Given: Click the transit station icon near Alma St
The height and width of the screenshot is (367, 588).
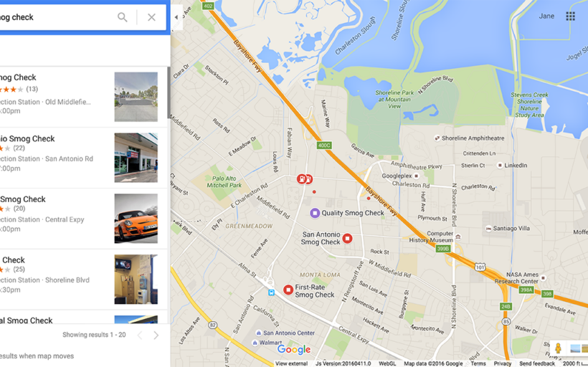Looking at the screenshot, I should pos(271,292).
